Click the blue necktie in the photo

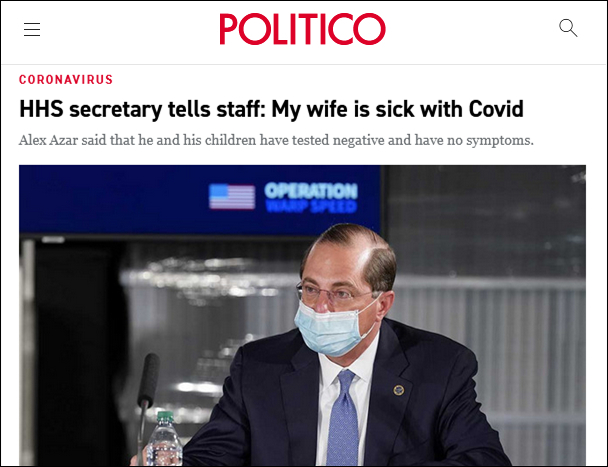[x=343, y=417]
